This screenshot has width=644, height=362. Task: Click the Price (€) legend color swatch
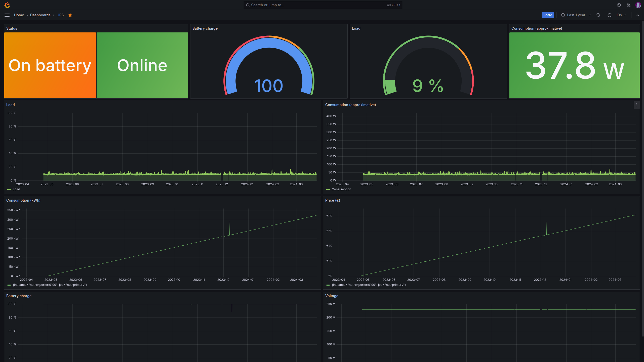coord(328,285)
